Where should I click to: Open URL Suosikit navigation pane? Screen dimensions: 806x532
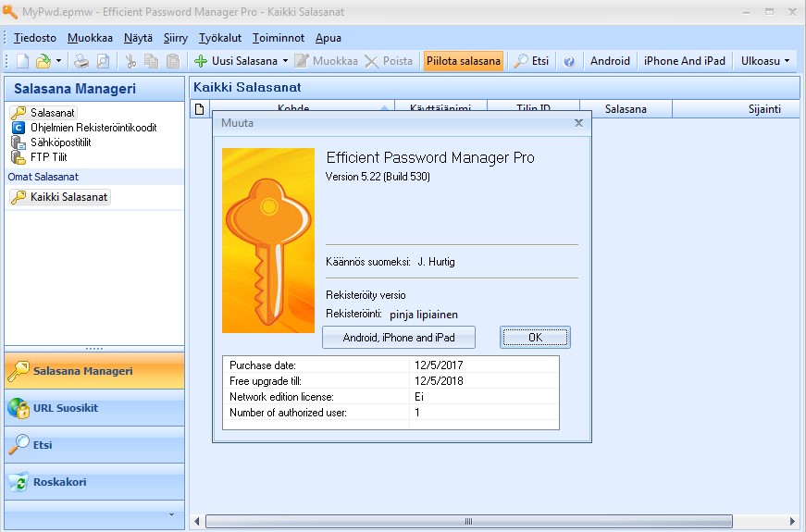click(x=94, y=408)
